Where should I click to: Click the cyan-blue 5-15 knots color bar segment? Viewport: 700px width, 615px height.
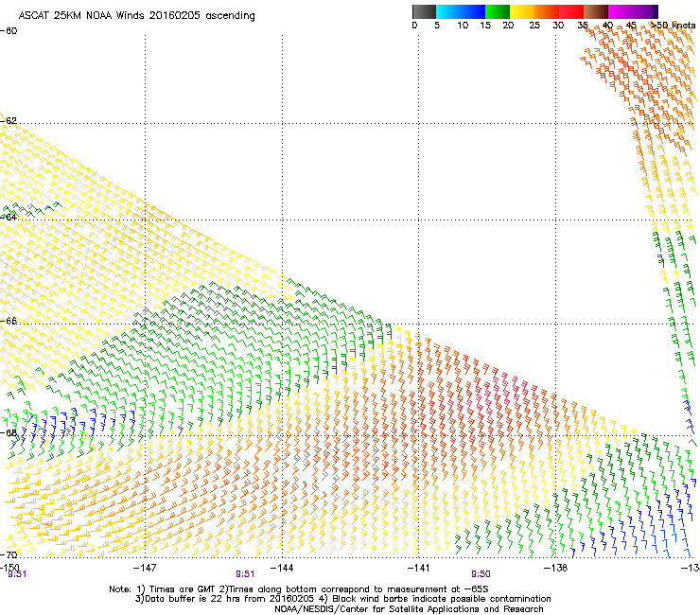[461, 11]
